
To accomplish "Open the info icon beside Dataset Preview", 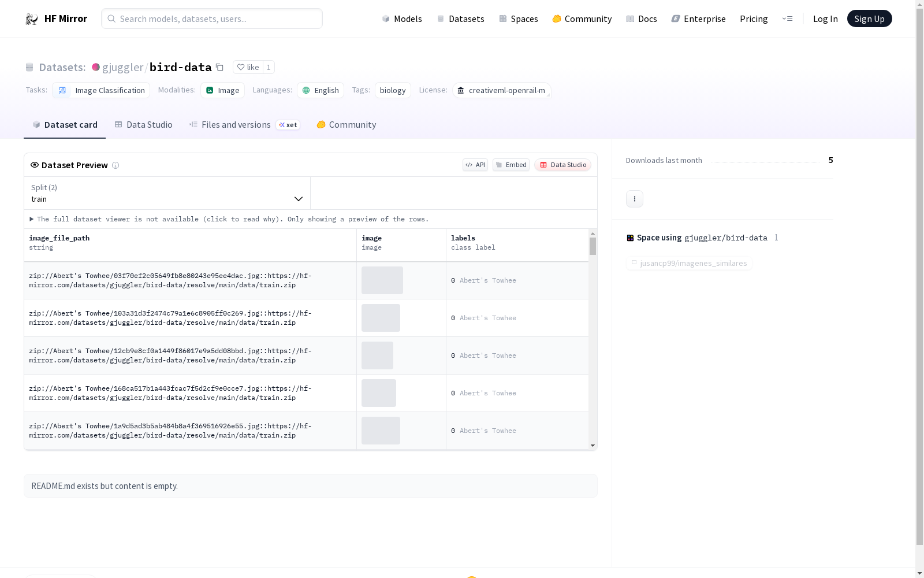I will pos(115,165).
